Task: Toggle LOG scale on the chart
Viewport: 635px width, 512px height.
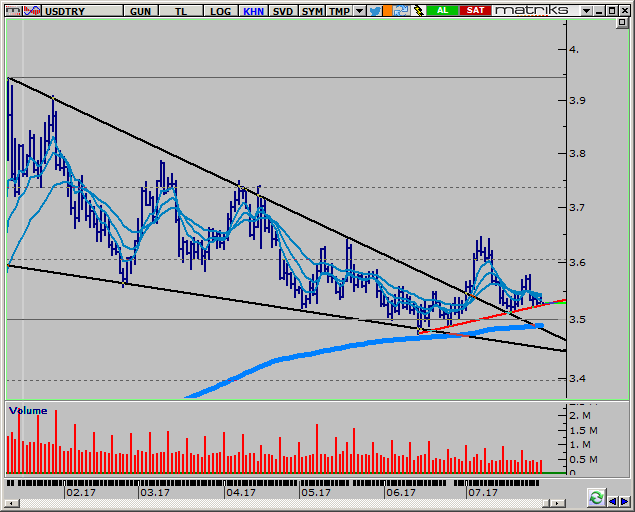Action: tap(220, 10)
